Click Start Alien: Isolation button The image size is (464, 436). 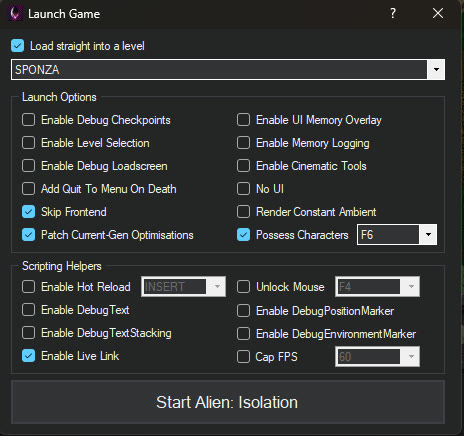[228, 402]
